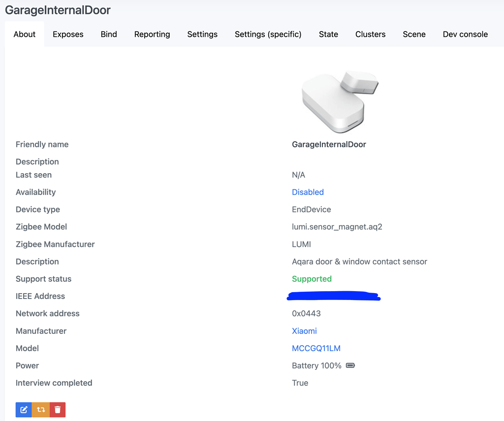Click the battery indicator icon next to 100%
The image size is (504, 421).
[x=350, y=365]
